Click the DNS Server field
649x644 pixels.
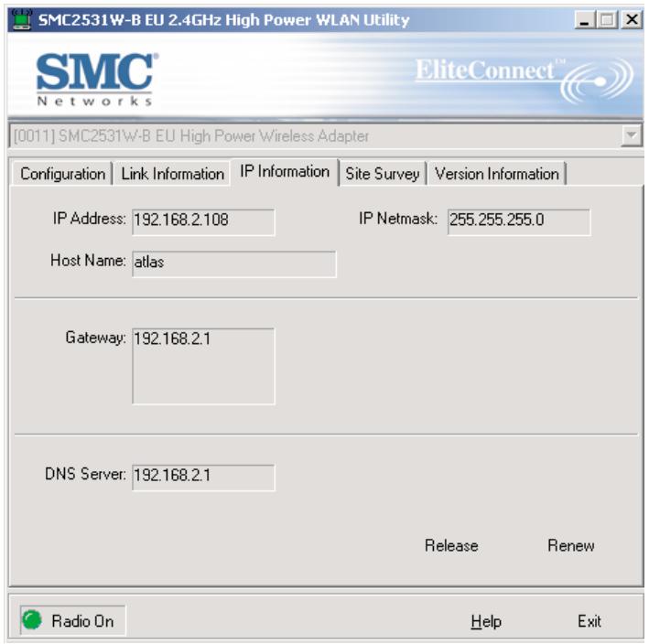click(203, 478)
